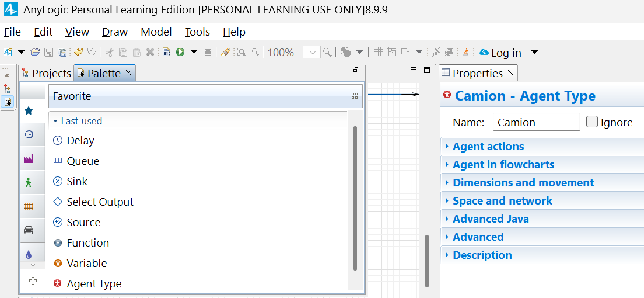Open the Model menu

click(156, 32)
